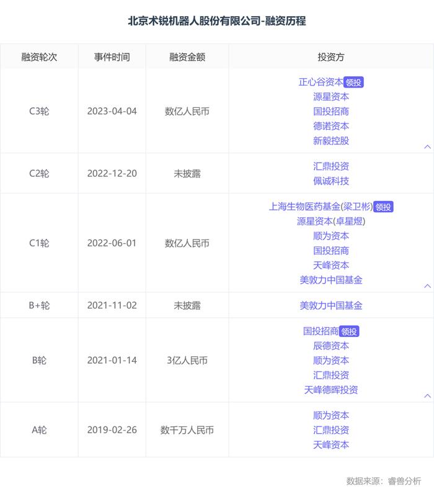
Task: Select the C2轮 round cell
Action: 39,174
